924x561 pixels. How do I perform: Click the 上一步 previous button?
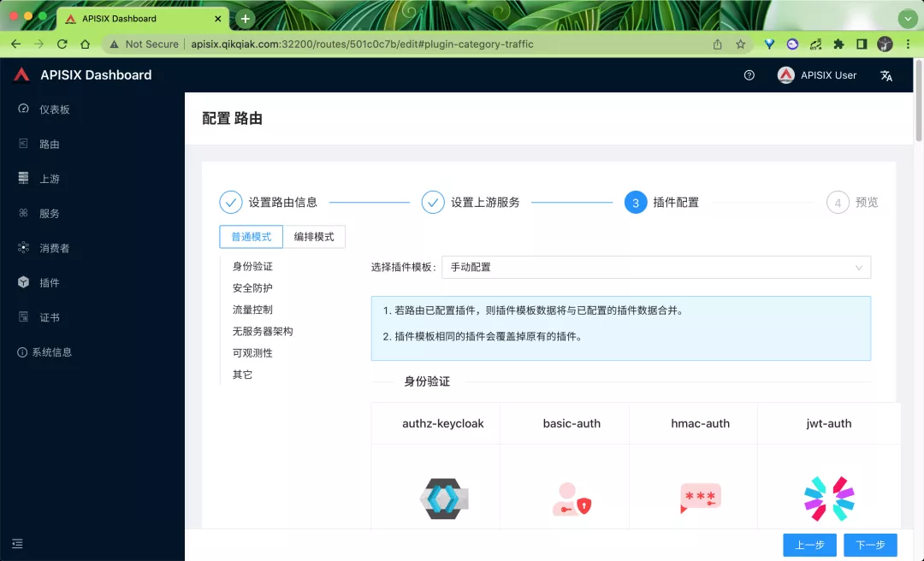tap(809, 545)
